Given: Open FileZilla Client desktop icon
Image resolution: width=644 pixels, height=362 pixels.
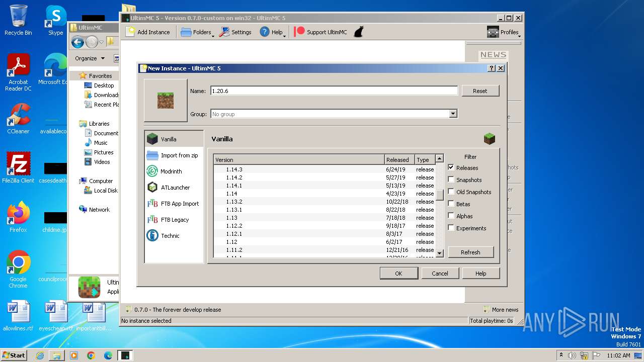Looking at the screenshot, I should point(18,167).
